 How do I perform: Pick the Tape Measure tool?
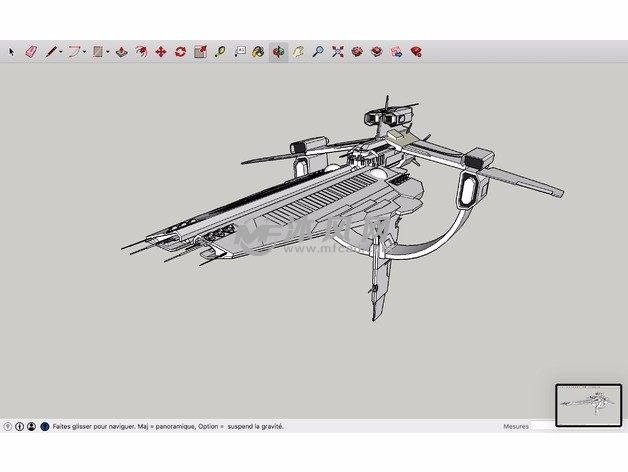pyautogui.click(x=219, y=51)
